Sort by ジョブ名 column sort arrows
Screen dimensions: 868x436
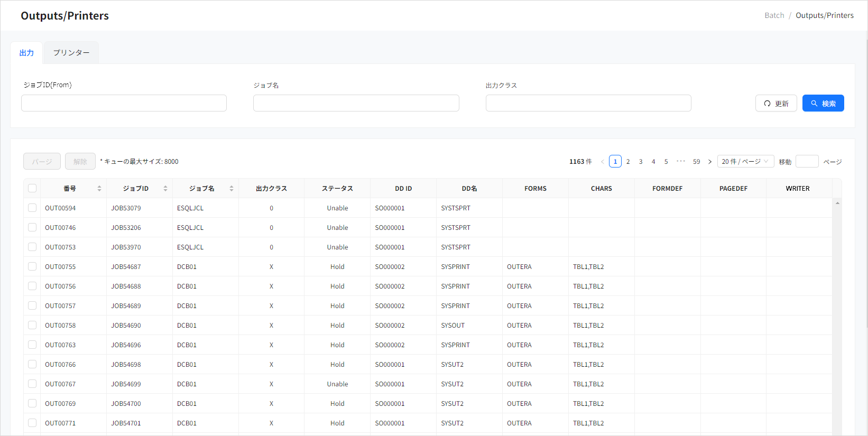(x=232, y=189)
